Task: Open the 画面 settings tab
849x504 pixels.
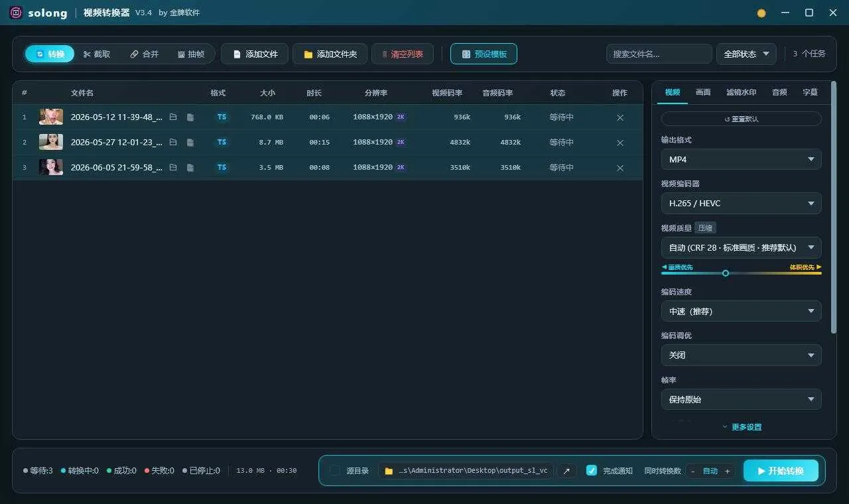Action: tap(703, 92)
